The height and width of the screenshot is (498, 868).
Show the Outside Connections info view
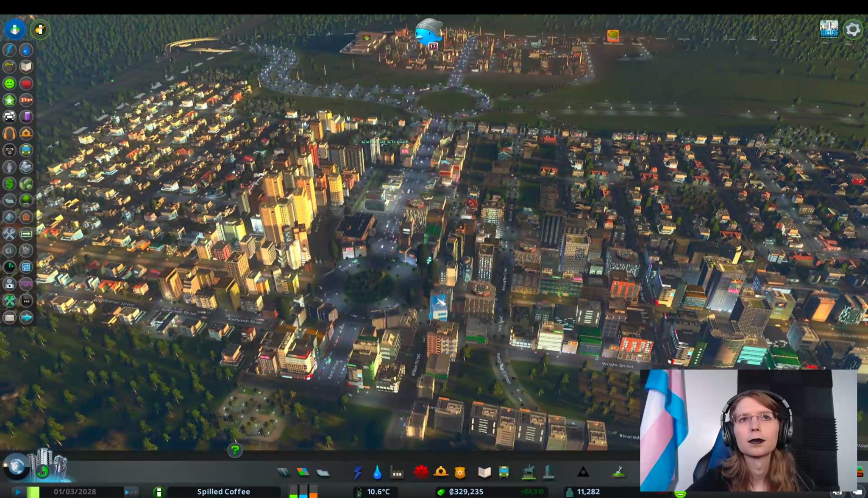(26, 167)
